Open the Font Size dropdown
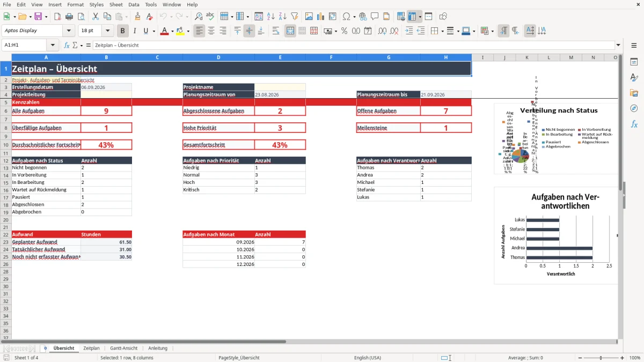Viewport: 644px width, 362px height. tap(108, 31)
